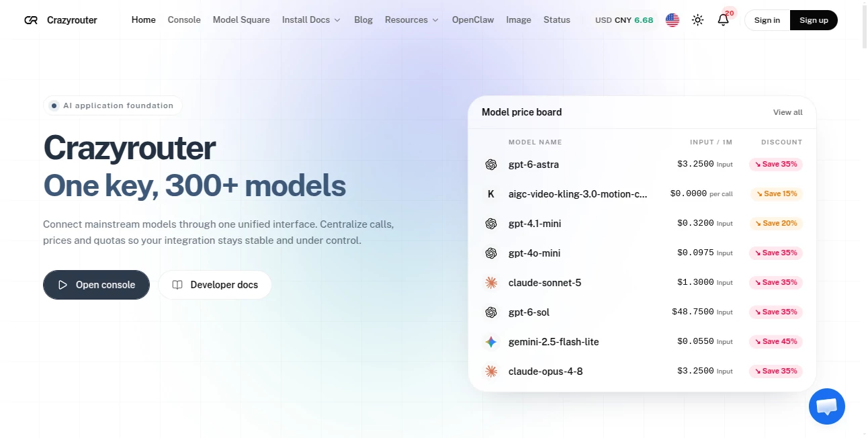Click the AI application foundation badge
This screenshot has height=438, width=868.
[x=113, y=105]
